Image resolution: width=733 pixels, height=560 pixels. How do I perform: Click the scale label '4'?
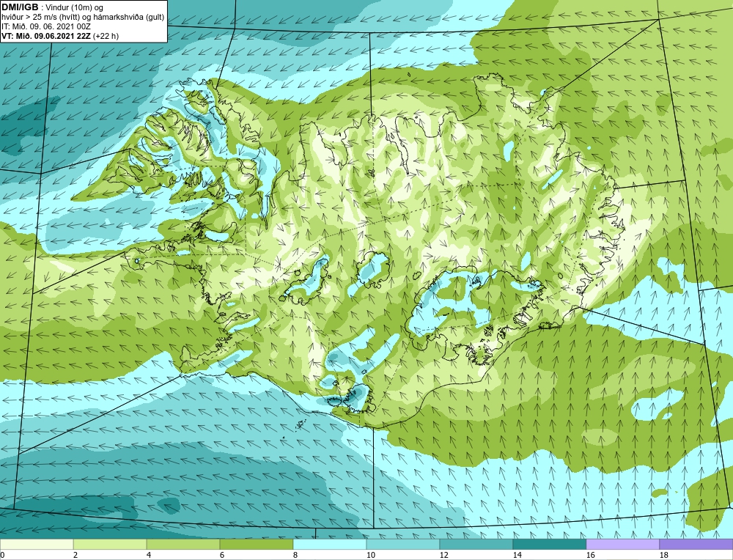(149, 555)
